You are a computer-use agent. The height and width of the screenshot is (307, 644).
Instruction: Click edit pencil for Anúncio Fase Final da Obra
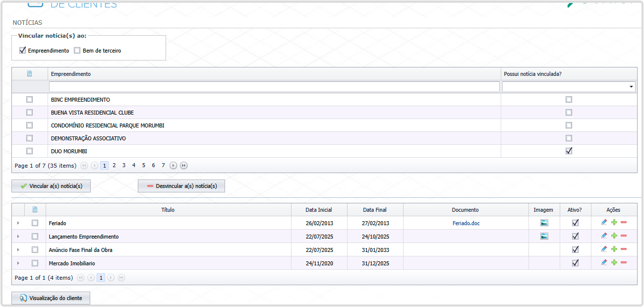[x=603, y=249]
